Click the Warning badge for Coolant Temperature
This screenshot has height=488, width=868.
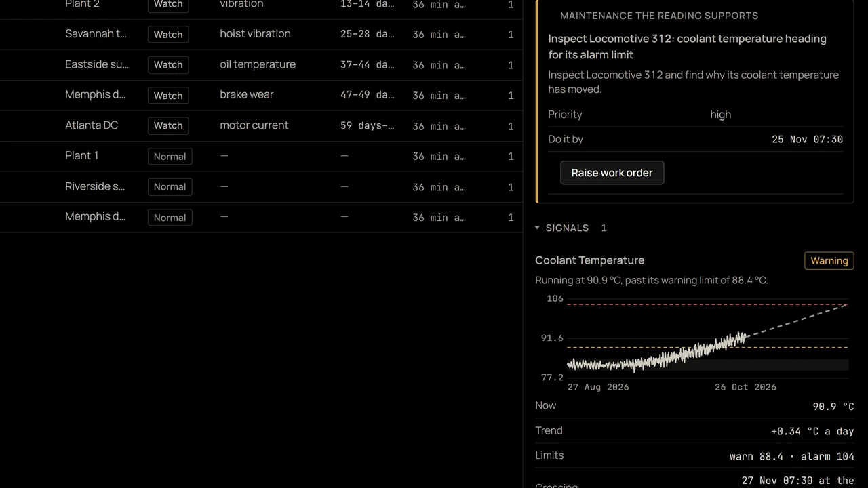[x=829, y=261]
